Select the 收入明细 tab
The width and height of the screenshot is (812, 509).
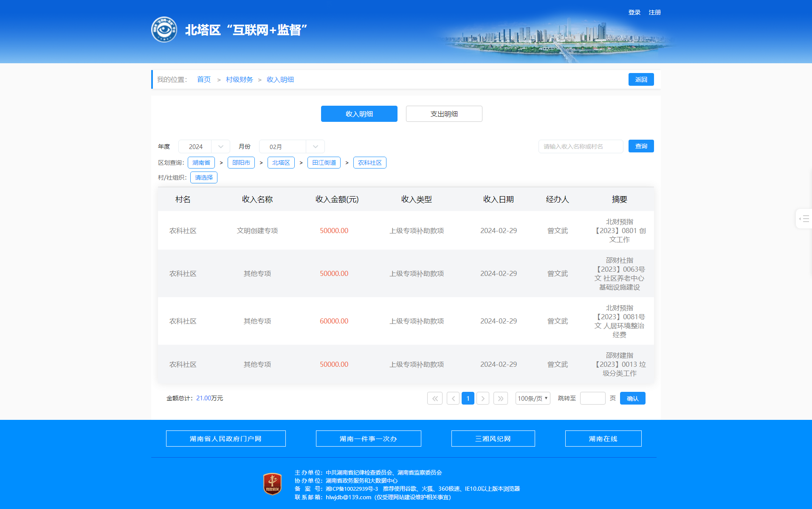(x=359, y=114)
